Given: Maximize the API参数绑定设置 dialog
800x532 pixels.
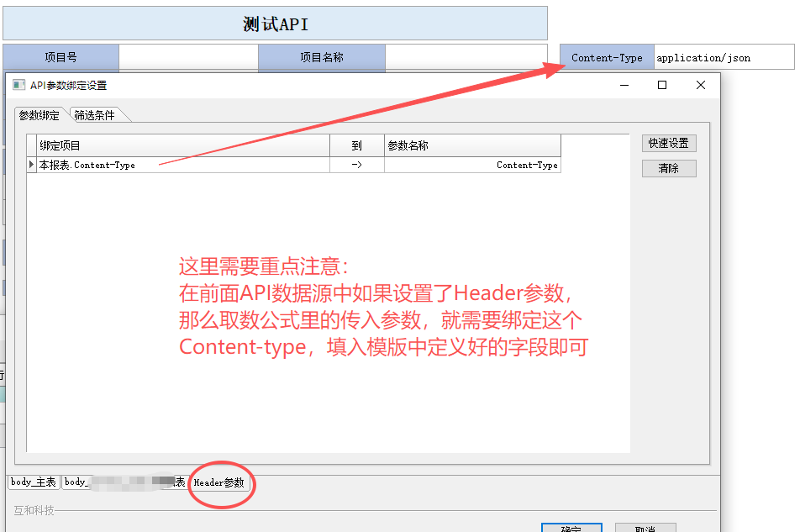Looking at the screenshot, I should (x=662, y=85).
